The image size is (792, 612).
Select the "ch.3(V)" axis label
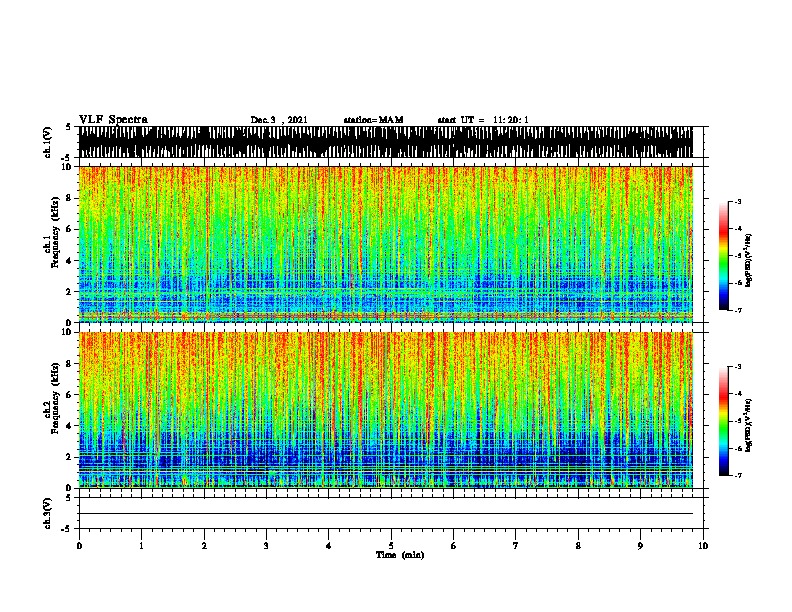pos(48,513)
